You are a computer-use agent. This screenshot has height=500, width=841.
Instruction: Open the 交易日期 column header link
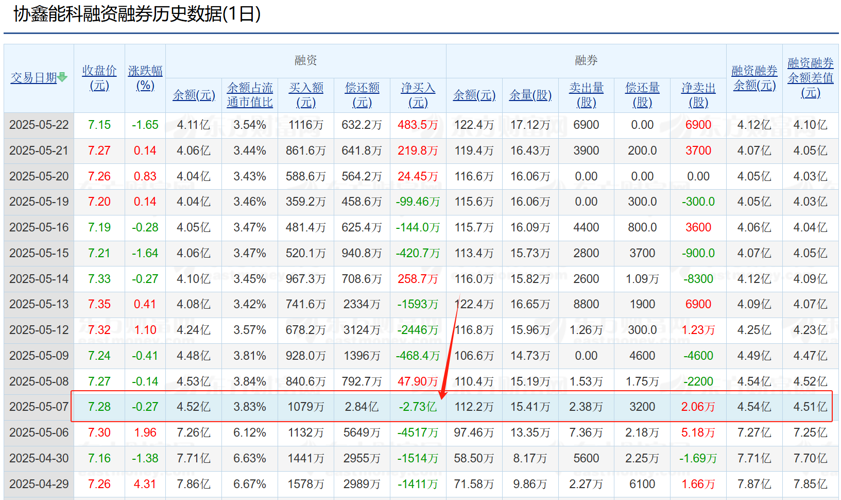point(34,77)
